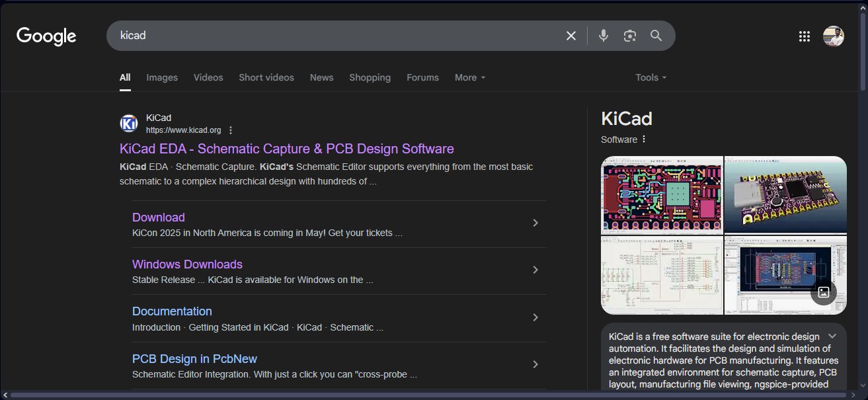Viewport: 868px width, 400px height.
Task: Open the Short videos tab
Action: pyautogui.click(x=266, y=77)
